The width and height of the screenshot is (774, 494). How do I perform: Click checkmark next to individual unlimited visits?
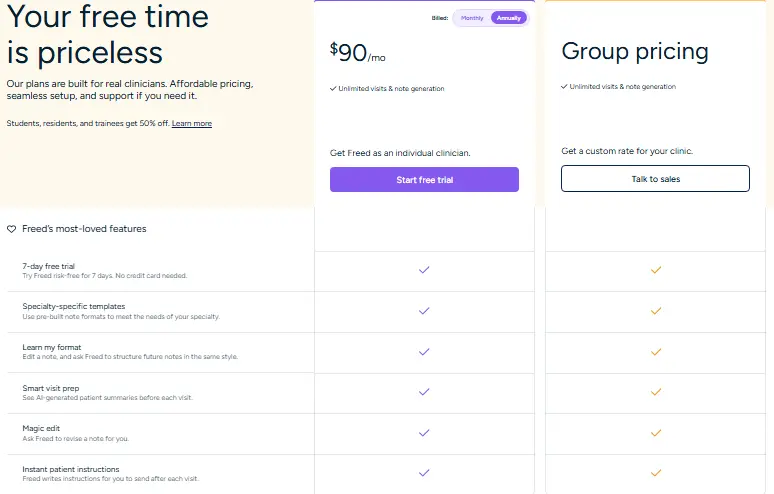pyautogui.click(x=333, y=89)
